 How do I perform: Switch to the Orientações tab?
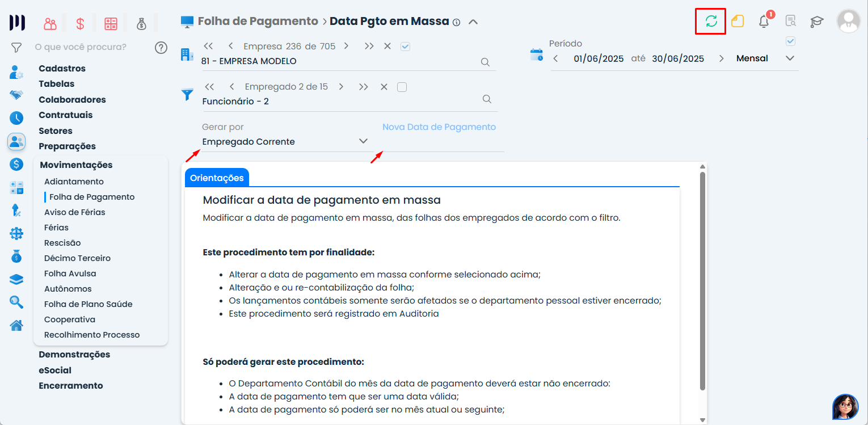(217, 177)
